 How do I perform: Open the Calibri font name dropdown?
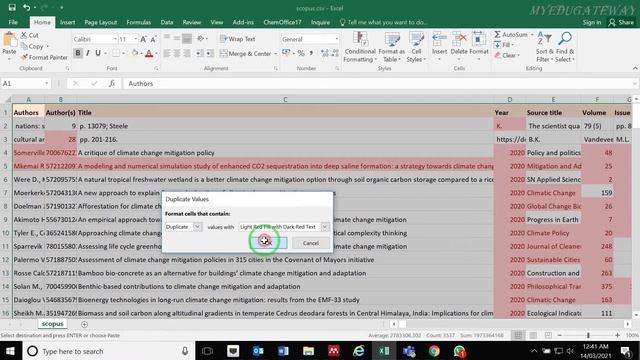115,39
